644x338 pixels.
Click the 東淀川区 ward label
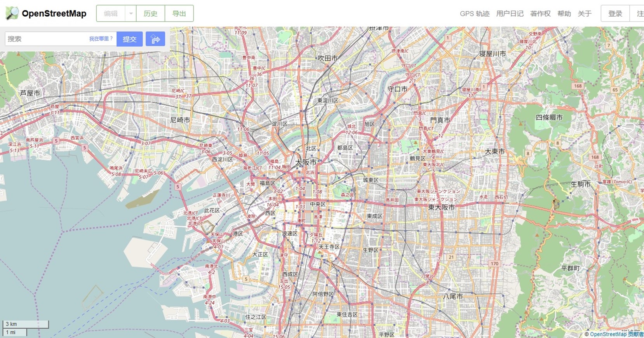327,101
